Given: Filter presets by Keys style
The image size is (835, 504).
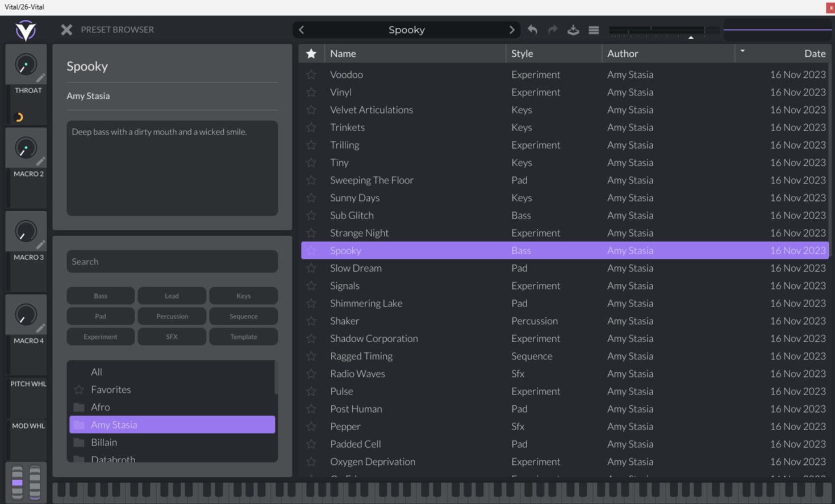Looking at the screenshot, I should pyautogui.click(x=244, y=296).
